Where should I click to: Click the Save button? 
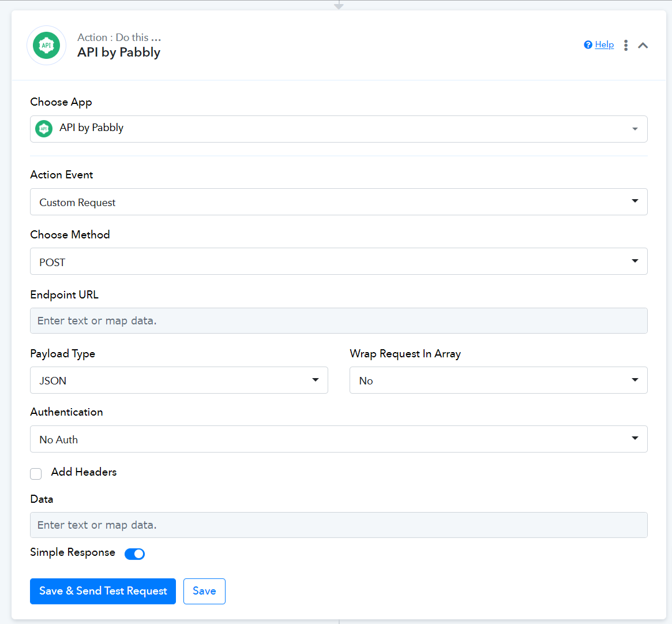[204, 591]
